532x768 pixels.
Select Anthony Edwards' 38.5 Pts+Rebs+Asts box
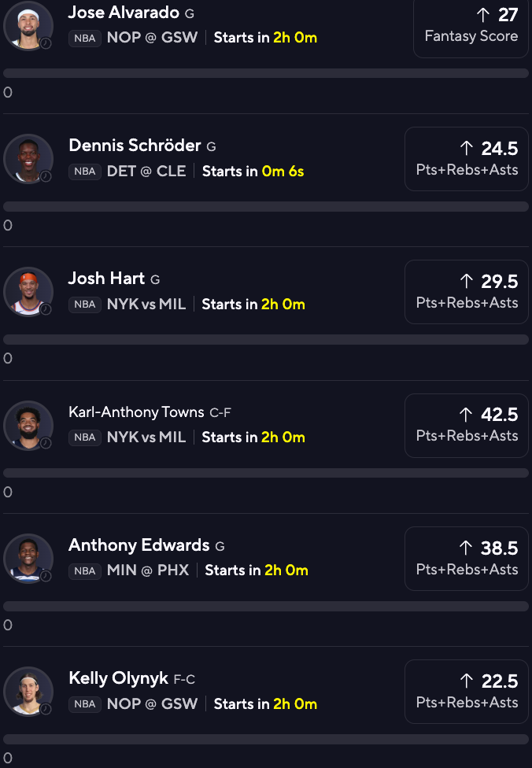(x=467, y=559)
